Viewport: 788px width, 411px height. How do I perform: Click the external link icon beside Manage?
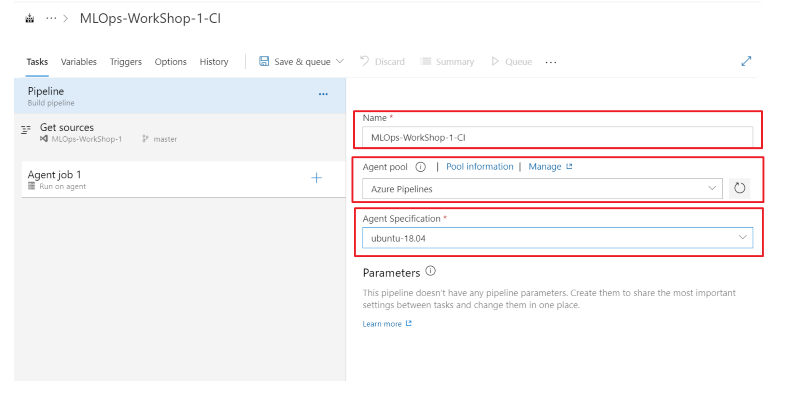coord(569,166)
